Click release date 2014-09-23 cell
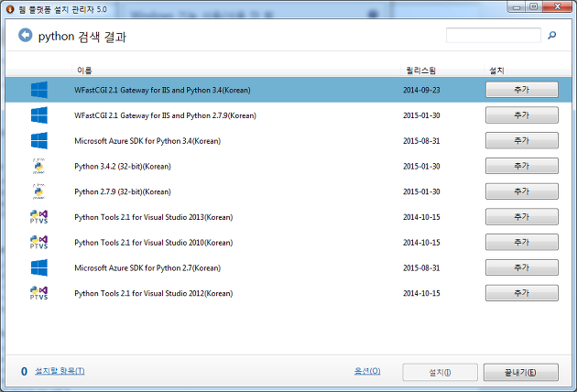 pos(421,90)
